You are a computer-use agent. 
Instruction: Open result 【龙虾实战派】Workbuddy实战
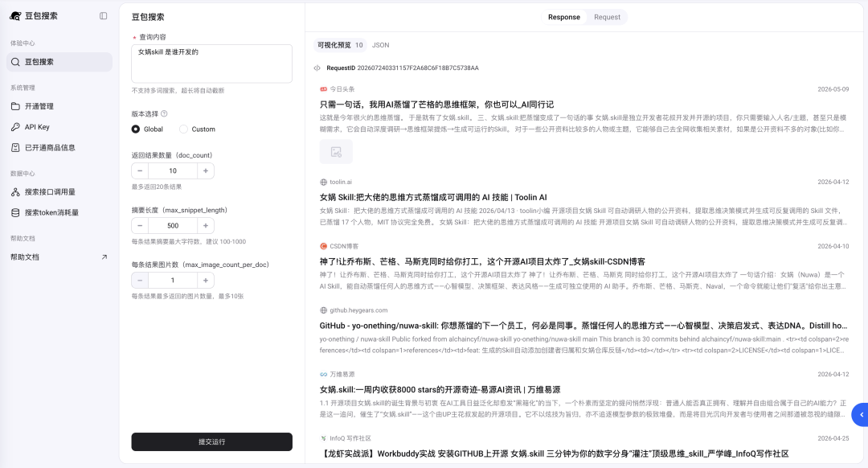[554, 454]
